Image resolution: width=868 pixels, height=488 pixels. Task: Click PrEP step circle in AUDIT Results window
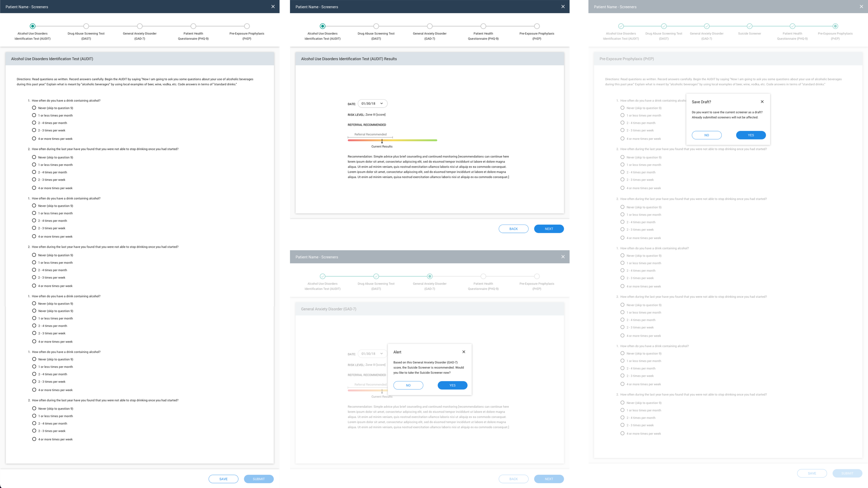537,26
